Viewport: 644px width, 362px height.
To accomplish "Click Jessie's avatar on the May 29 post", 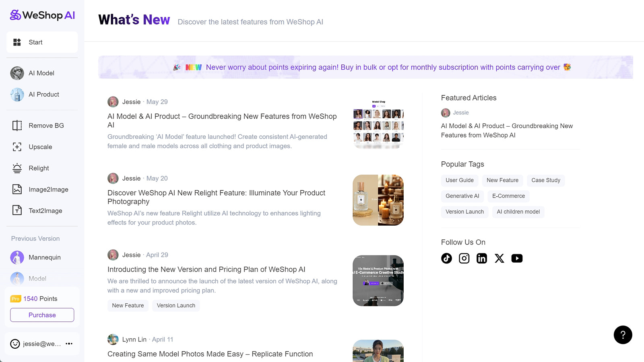I will click(113, 102).
